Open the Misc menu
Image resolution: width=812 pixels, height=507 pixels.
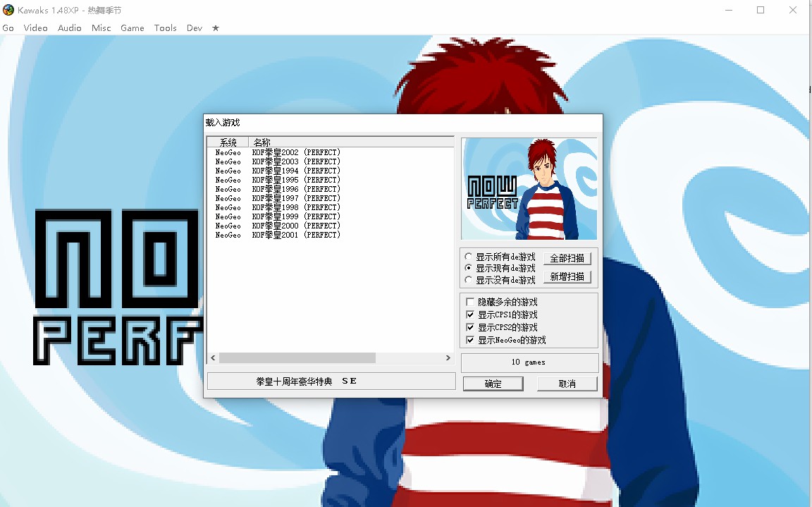pyautogui.click(x=101, y=28)
